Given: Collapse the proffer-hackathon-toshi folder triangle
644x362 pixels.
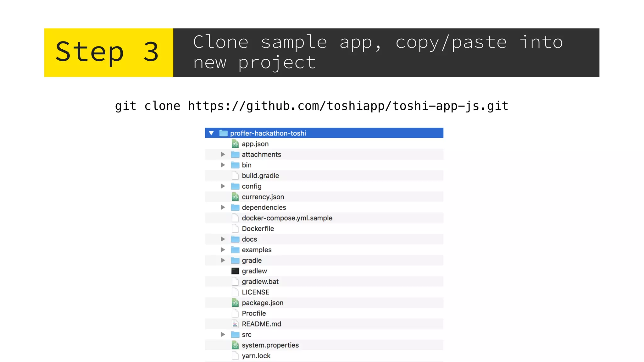Looking at the screenshot, I should pyautogui.click(x=211, y=133).
